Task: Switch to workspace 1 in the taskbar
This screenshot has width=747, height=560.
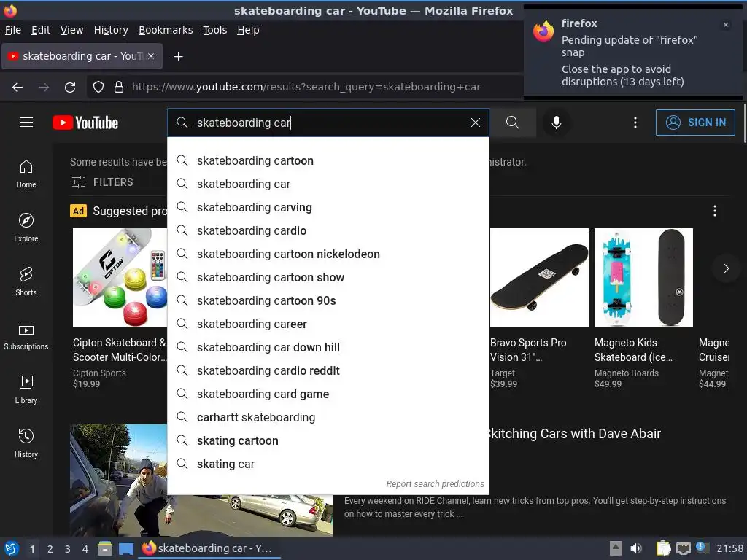Action: [32, 549]
